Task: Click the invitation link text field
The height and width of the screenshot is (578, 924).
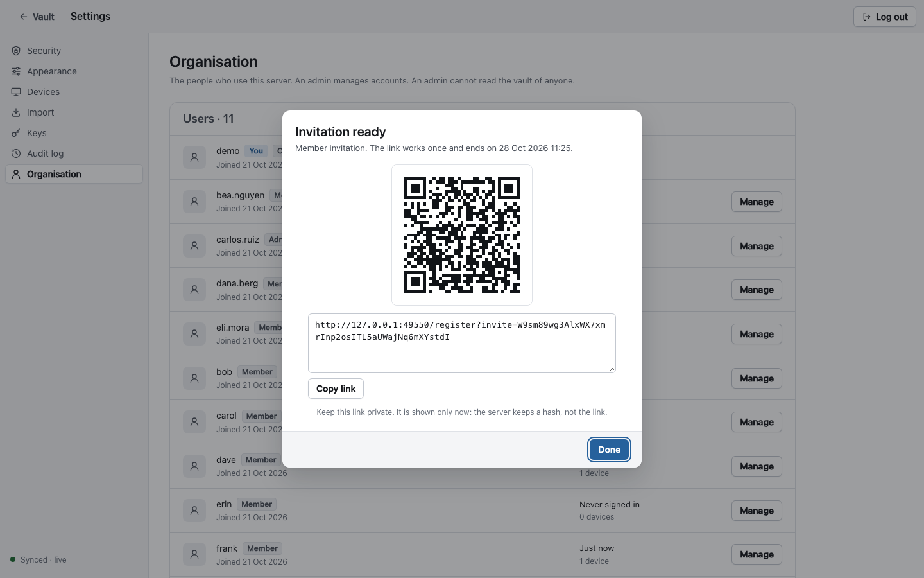Action: [462, 343]
